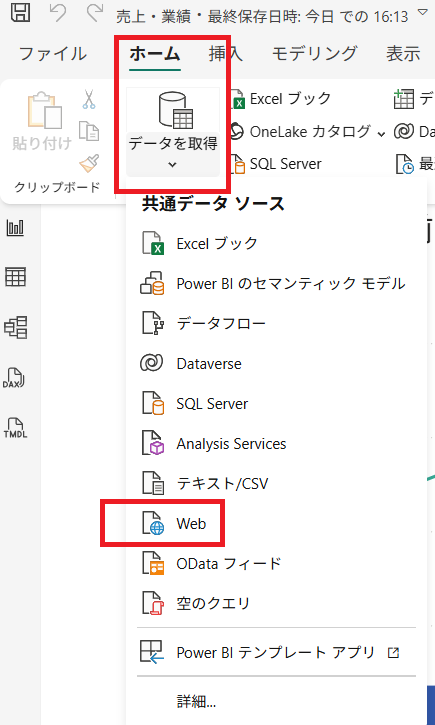The image size is (435, 725).
Task: Open OneLake カタログ in the ribbon
Action: pyautogui.click(x=301, y=132)
